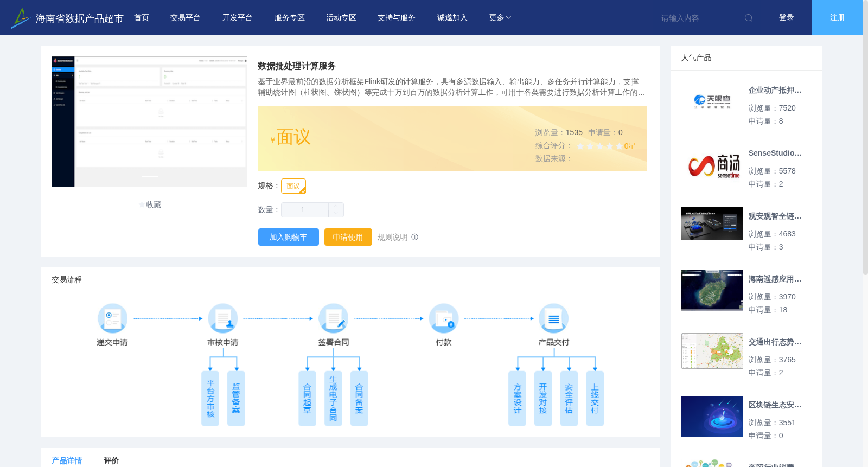Click the 安全评估 sub-step box
Screen dimensions: 868x467
[x=569, y=399]
